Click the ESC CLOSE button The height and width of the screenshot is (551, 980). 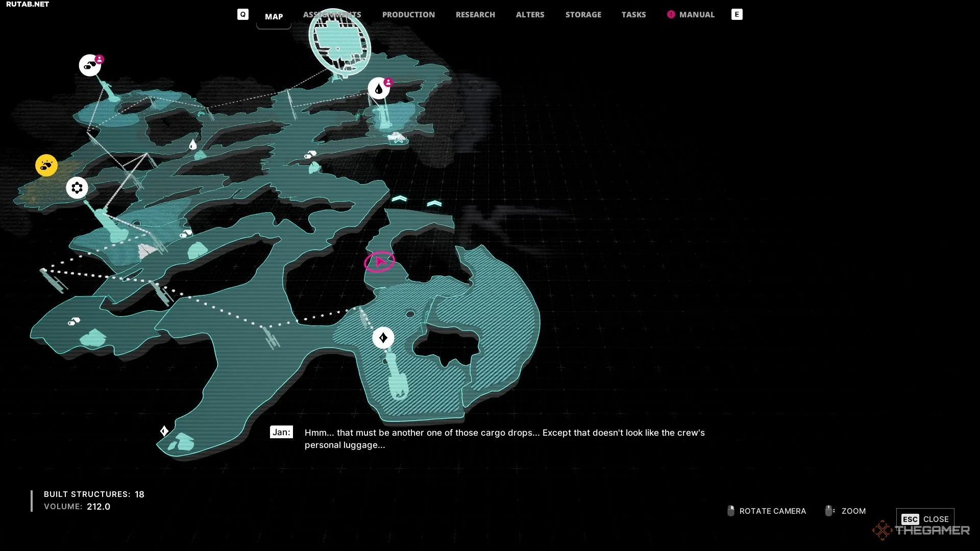[x=925, y=519]
